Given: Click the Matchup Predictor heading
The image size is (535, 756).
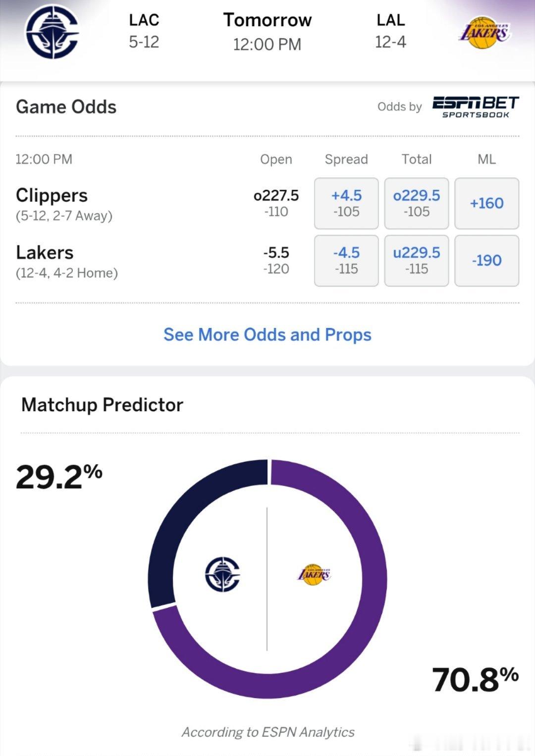Looking at the screenshot, I should pyautogui.click(x=102, y=405).
